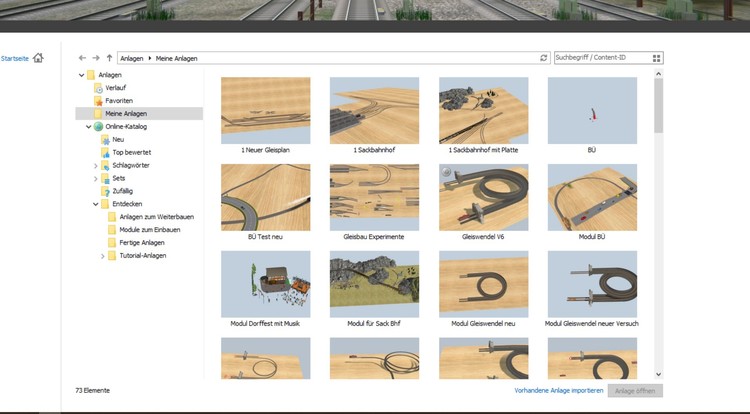Go up one folder level
This screenshot has width=750, height=414.
(108, 58)
